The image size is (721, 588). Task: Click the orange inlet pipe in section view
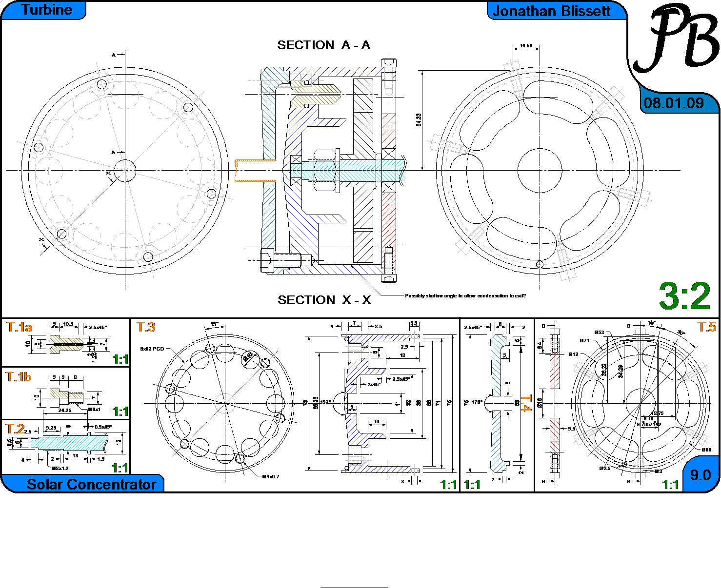pyautogui.click(x=254, y=171)
